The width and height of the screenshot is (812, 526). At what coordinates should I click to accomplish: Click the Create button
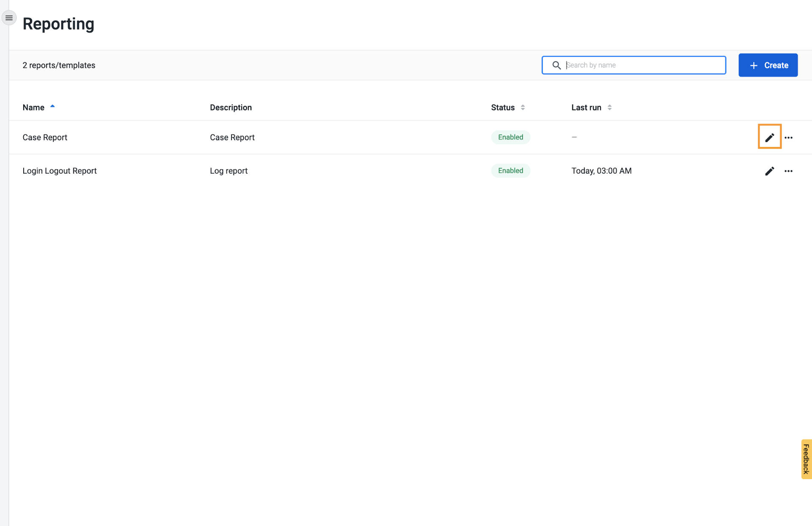[x=768, y=65]
